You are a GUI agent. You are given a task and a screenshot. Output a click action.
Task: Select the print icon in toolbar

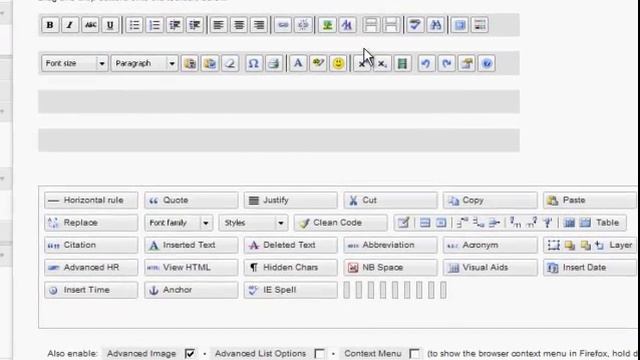[274, 63]
